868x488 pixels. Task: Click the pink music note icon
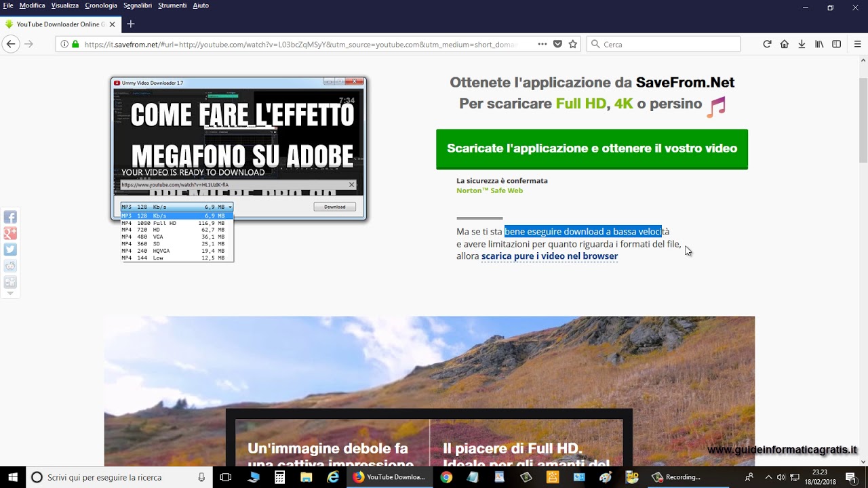tap(717, 106)
